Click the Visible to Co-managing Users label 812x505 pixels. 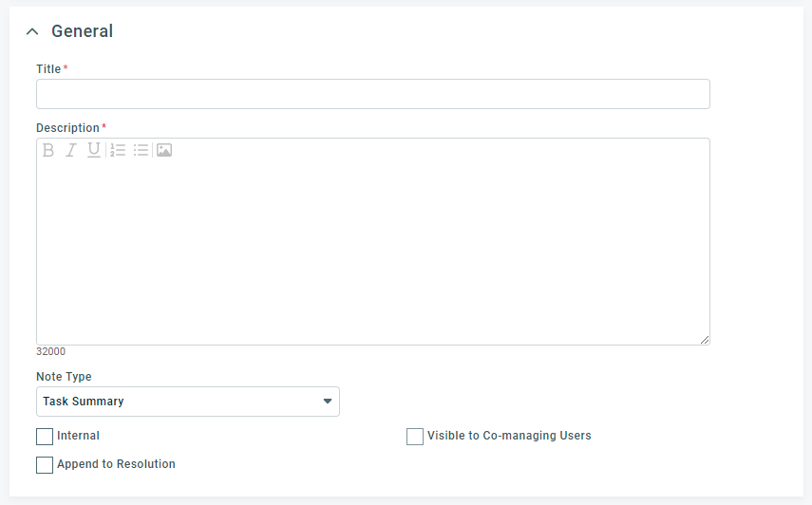tap(509, 436)
